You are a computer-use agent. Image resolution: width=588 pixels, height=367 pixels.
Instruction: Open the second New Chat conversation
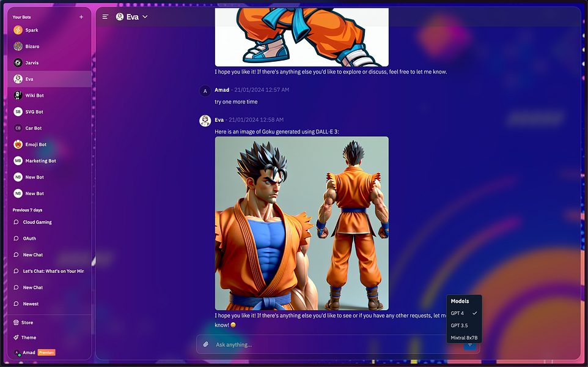coord(50,287)
